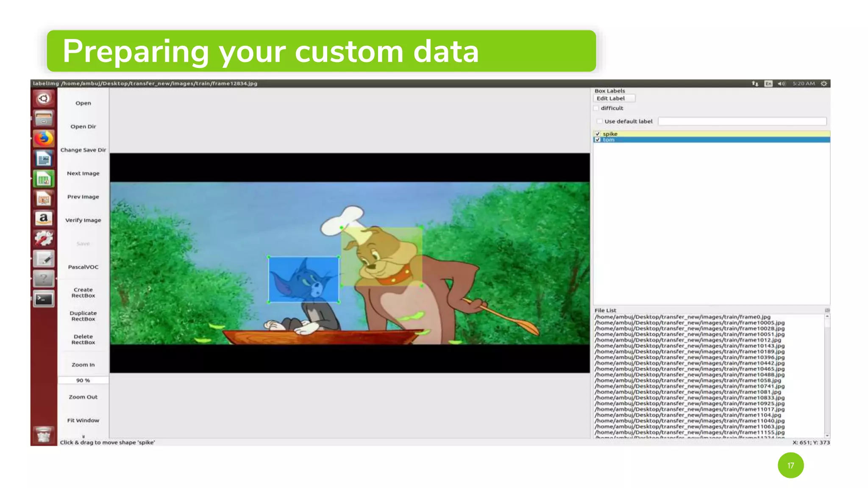The image size is (868, 488).
Task: Open frame10189.jpg in File List
Action: [x=690, y=352]
